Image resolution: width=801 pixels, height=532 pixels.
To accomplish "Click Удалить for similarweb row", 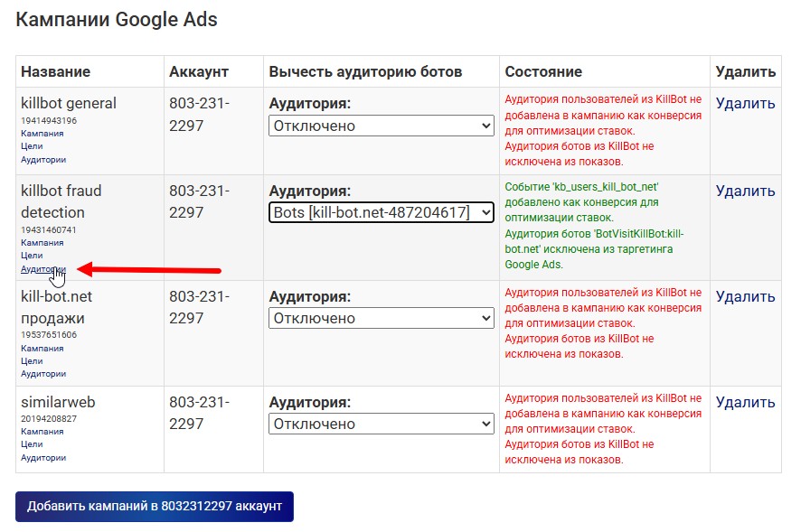I will (x=745, y=402).
